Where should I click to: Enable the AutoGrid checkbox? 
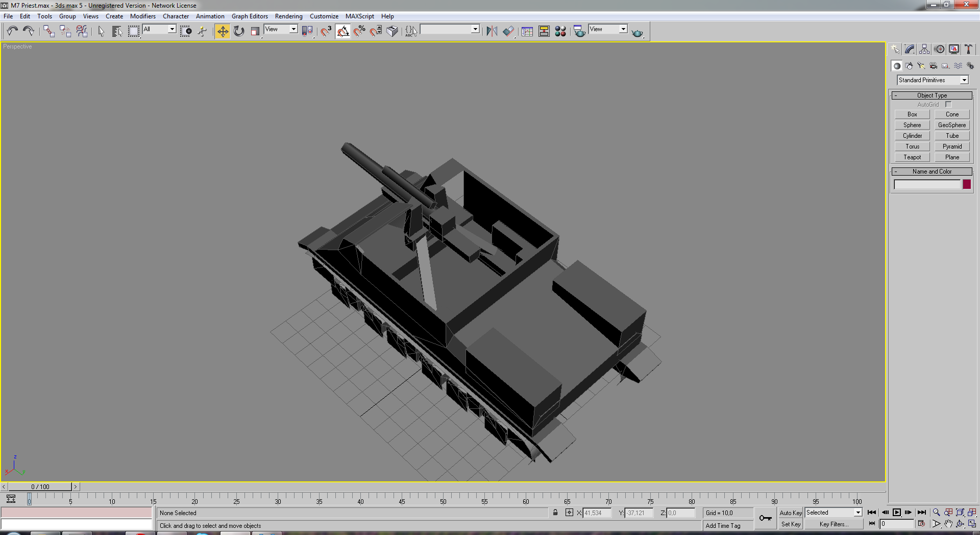(x=948, y=104)
